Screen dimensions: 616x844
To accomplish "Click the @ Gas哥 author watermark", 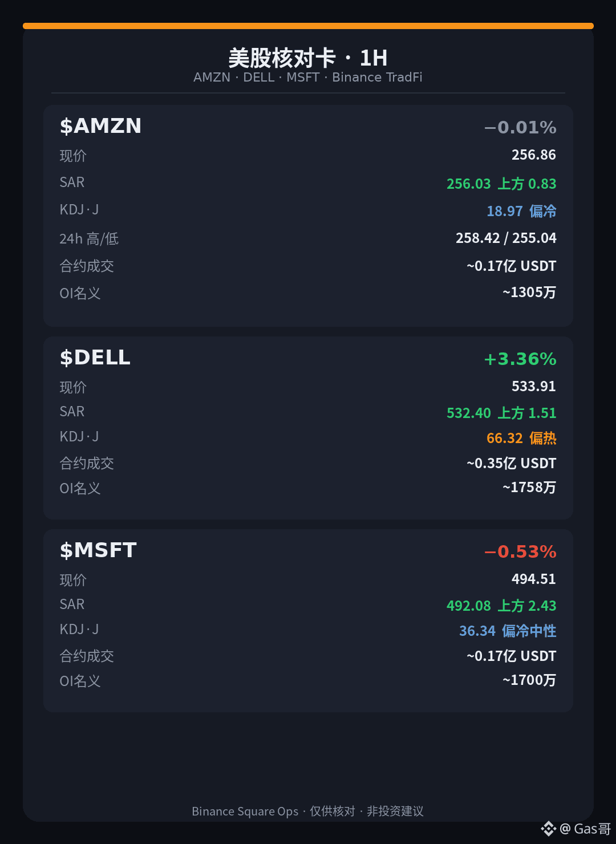I will 585,829.
